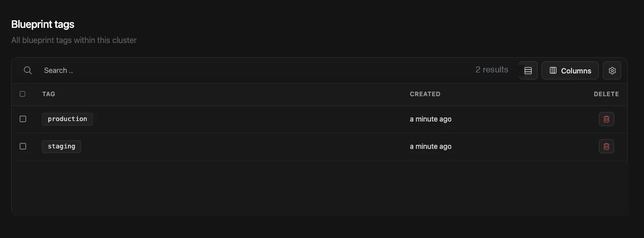The image size is (644, 238).
Task: Delete the production tag with trash icon
Action: pos(606,119)
